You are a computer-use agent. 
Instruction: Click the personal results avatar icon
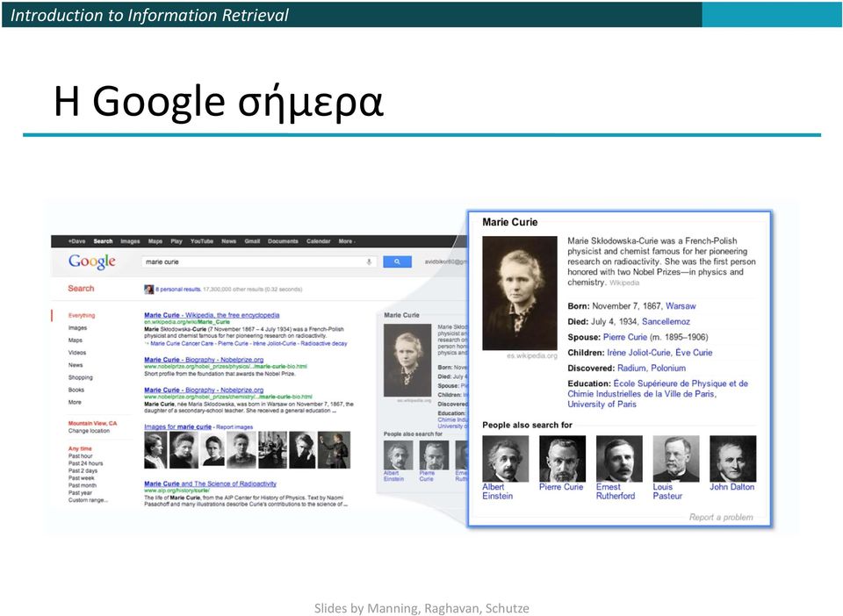click(x=149, y=290)
